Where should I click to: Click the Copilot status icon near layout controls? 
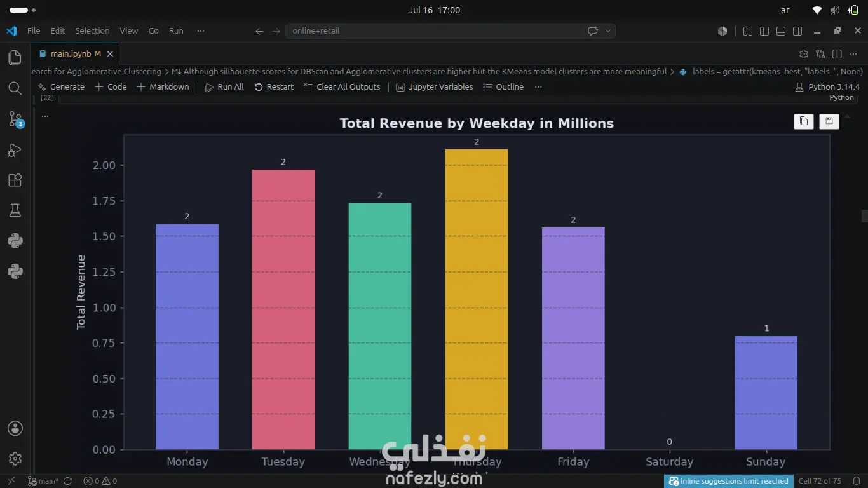point(722,30)
